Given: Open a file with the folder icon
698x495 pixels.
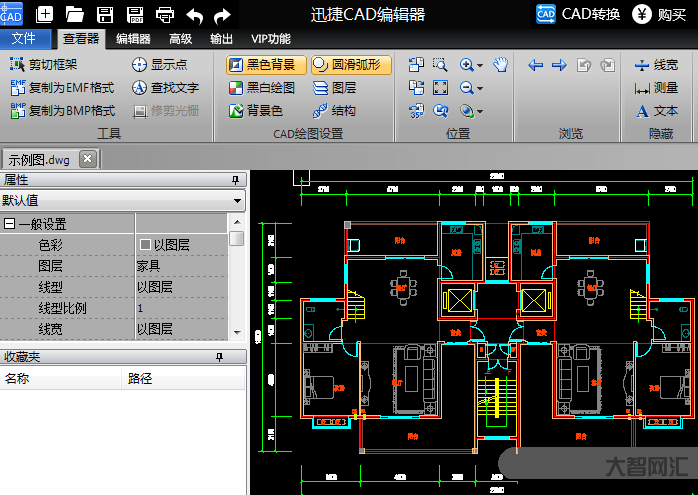Looking at the screenshot, I should click(x=75, y=14).
